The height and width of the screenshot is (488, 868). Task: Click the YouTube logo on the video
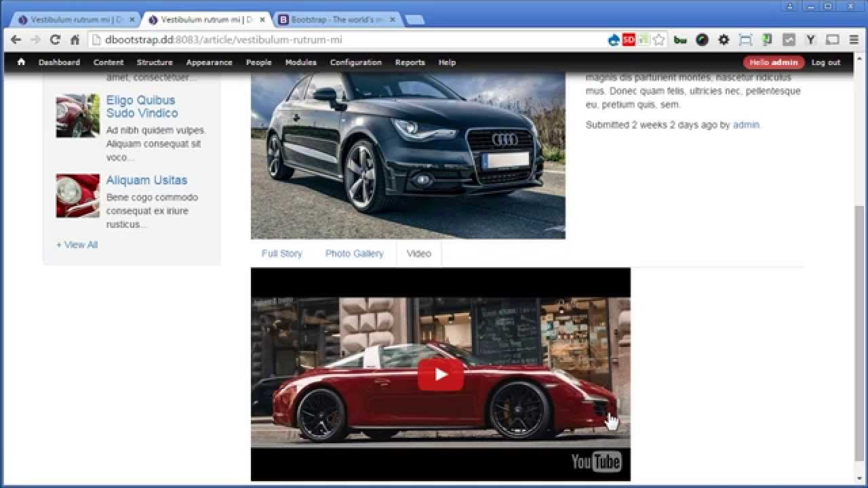coord(596,462)
